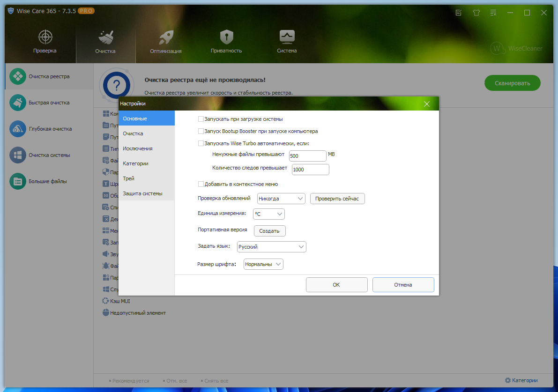The width and height of the screenshot is (558, 392).
Task: Click the Количество следов field showing 1000
Action: 310,170
